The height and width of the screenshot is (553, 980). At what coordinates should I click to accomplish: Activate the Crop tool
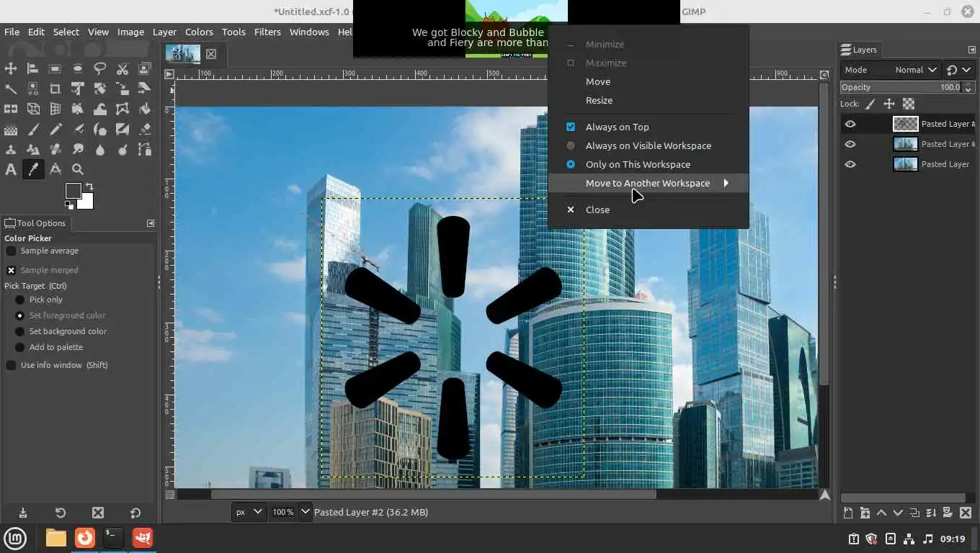click(x=55, y=89)
